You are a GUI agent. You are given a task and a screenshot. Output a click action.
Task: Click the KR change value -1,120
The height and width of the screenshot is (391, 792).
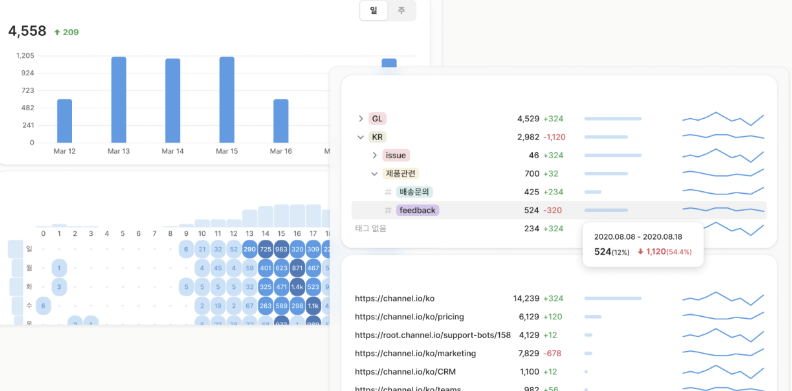tap(555, 137)
